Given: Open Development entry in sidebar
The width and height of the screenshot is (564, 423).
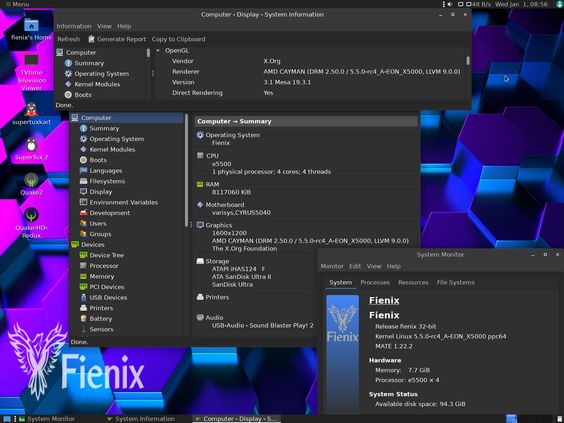Looking at the screenshot, I should coord(110,213).
